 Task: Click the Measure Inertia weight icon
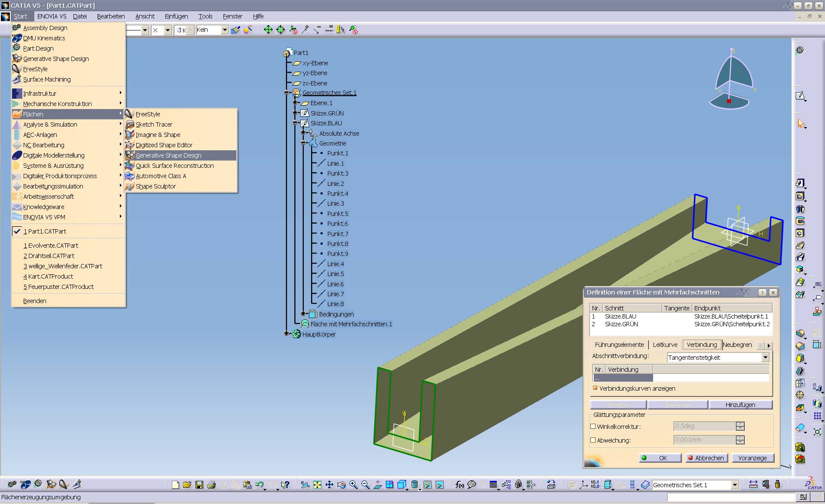point(777,485)
